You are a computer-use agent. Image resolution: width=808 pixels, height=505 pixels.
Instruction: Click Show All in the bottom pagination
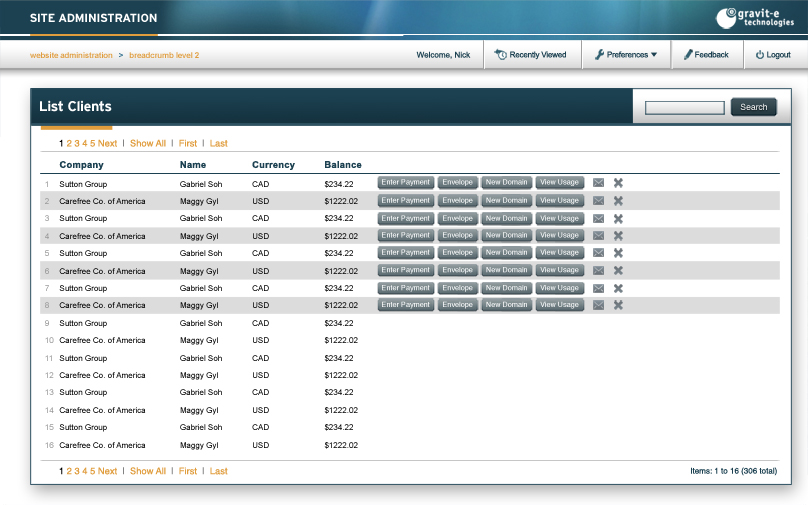pos(148,471)
